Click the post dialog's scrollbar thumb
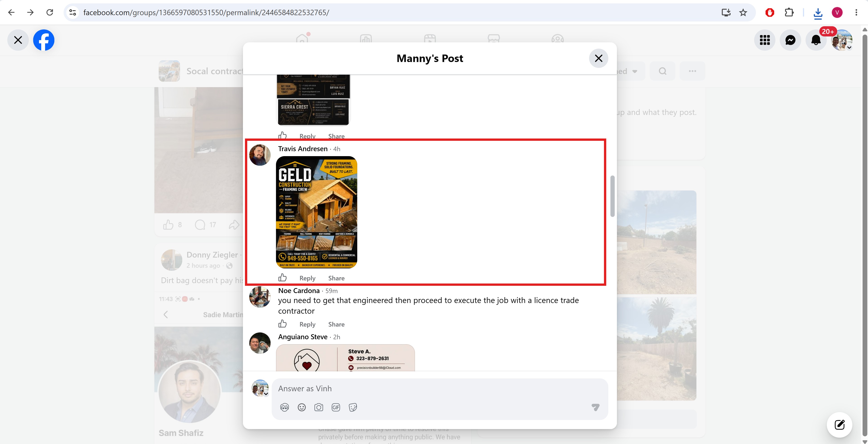The height and width of the screenshot is (444, 868). point(612,196)
